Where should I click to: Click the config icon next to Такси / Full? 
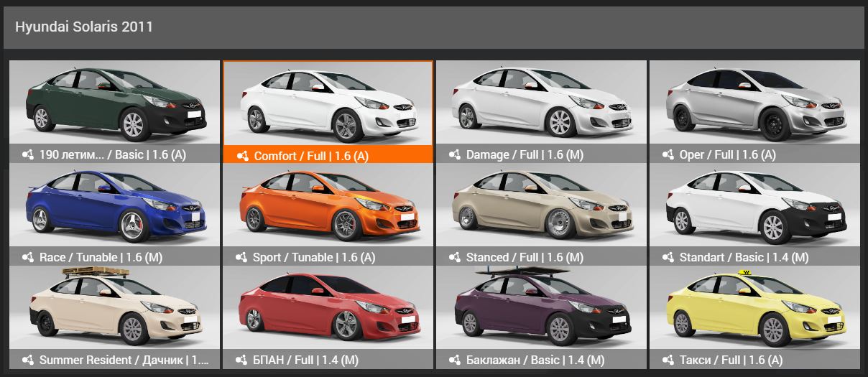[668, 360]
